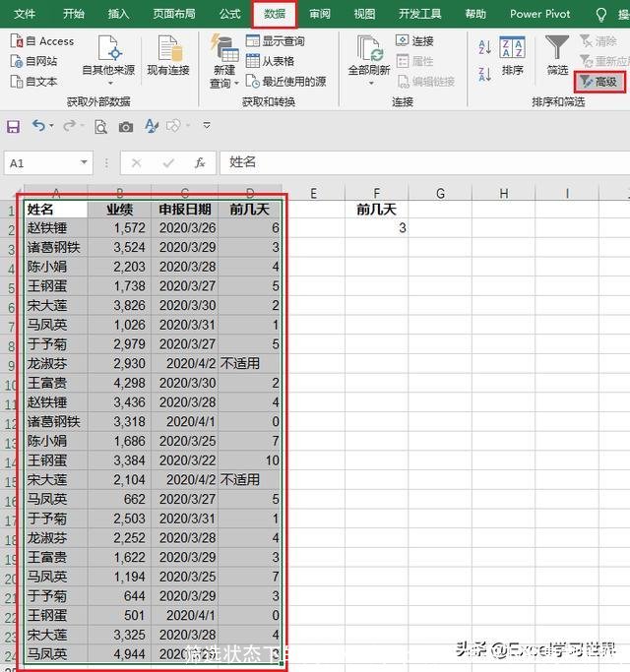
Task: Switch to the 数据 (Data) tab
Action: 275,14
